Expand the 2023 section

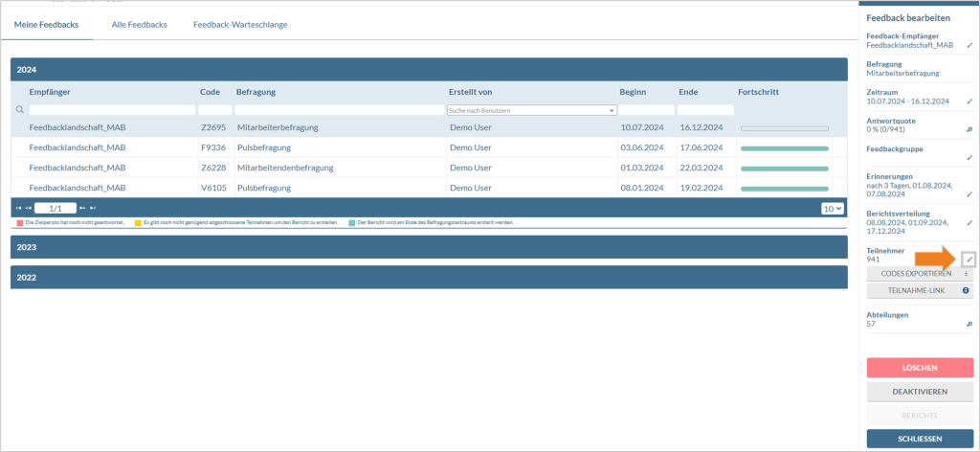[x=429, y=247]
